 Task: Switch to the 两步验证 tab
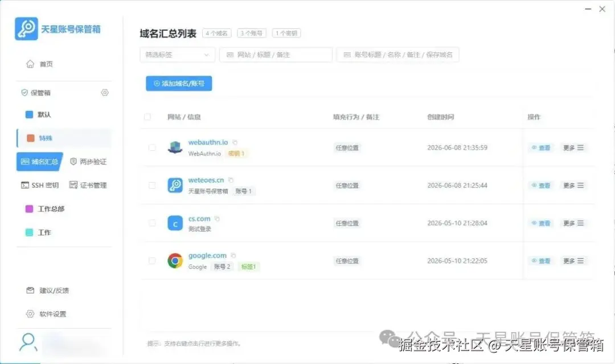point(88,162)
